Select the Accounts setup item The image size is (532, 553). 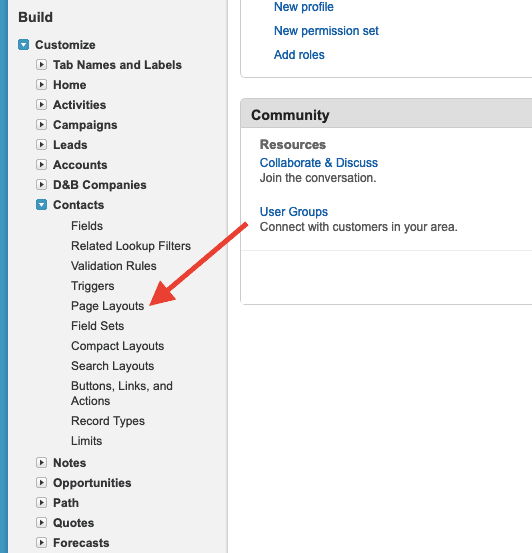pyautogui.click(x=80, y=165)
